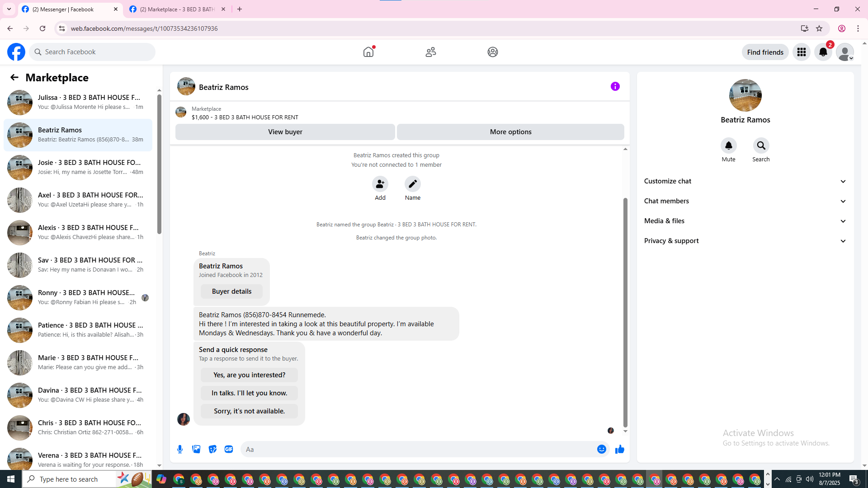The image size is (868, 488).
Task: Expand the Chat members section
Action: [745, 201]
